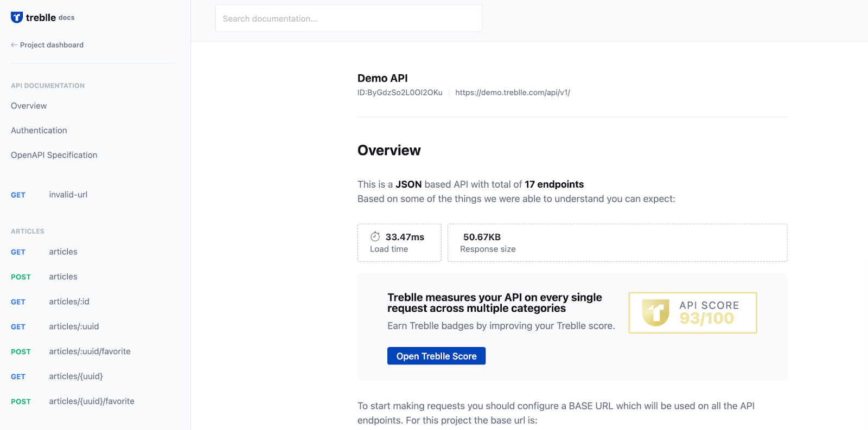Select the POST articles endpoint

(x=44, y=277)
